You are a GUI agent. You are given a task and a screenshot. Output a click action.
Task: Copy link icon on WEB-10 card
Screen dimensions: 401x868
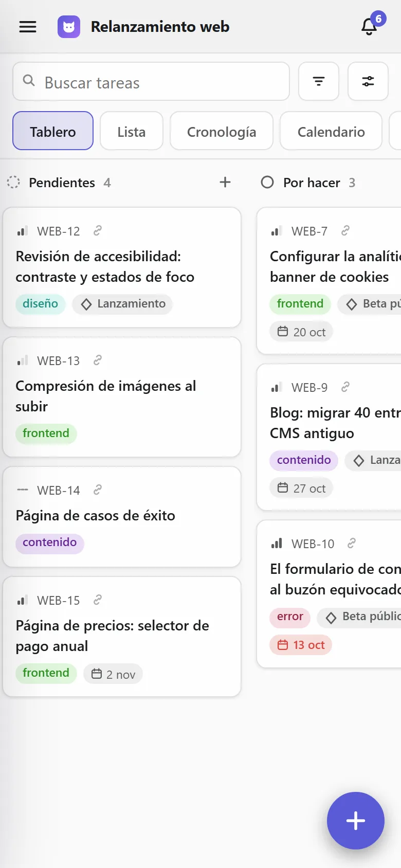(352, 544)
